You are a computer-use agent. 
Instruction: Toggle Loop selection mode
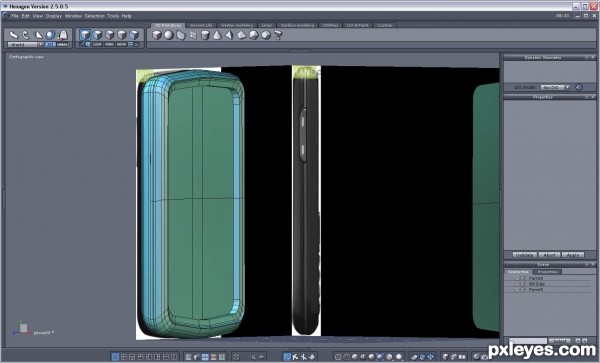point(97,44)
